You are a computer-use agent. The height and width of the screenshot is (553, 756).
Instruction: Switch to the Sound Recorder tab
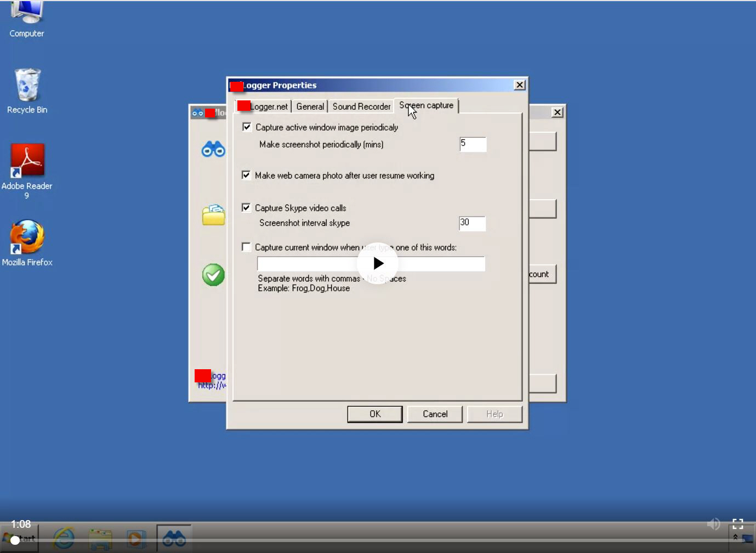361,106
